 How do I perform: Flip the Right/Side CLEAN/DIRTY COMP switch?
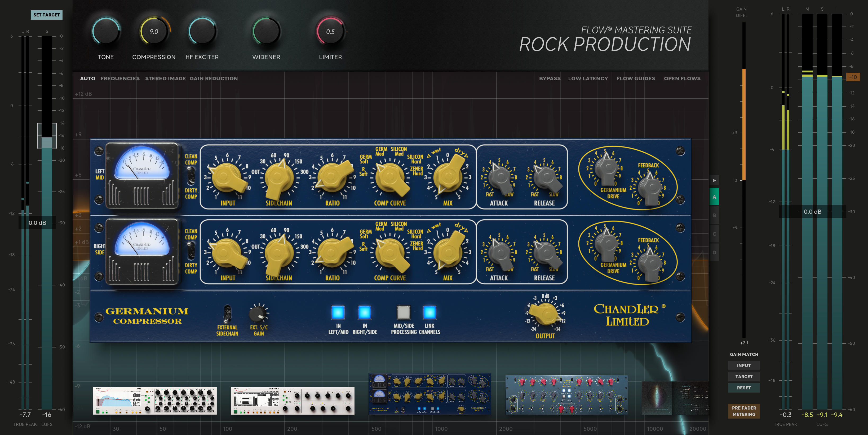coord(191,251)
